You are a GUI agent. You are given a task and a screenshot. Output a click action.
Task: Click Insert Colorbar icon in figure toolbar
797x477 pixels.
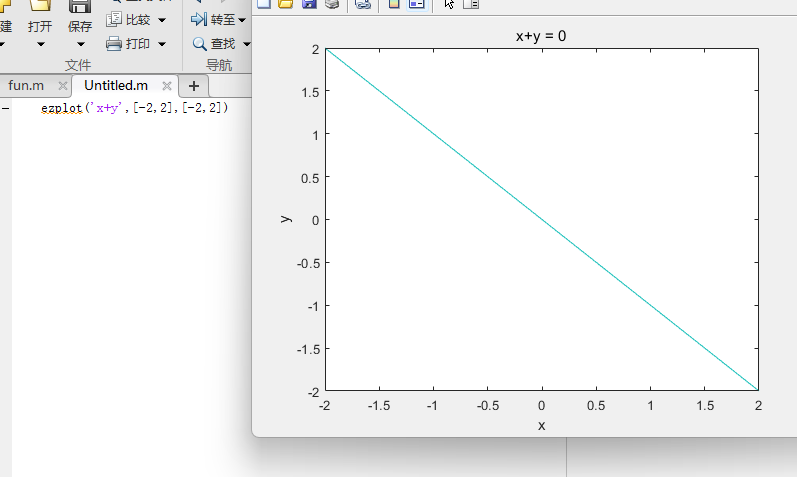(x=394, y=4)
